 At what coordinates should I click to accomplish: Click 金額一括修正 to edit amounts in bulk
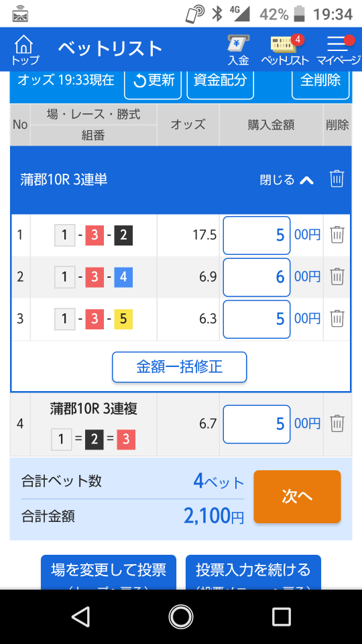click(180, 367)
